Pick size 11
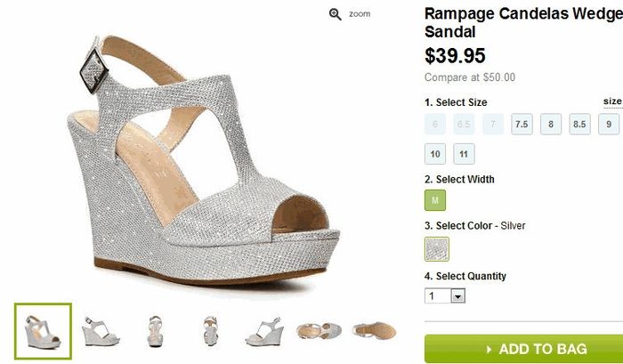623x364 pixels. click(x=464, y=154)
